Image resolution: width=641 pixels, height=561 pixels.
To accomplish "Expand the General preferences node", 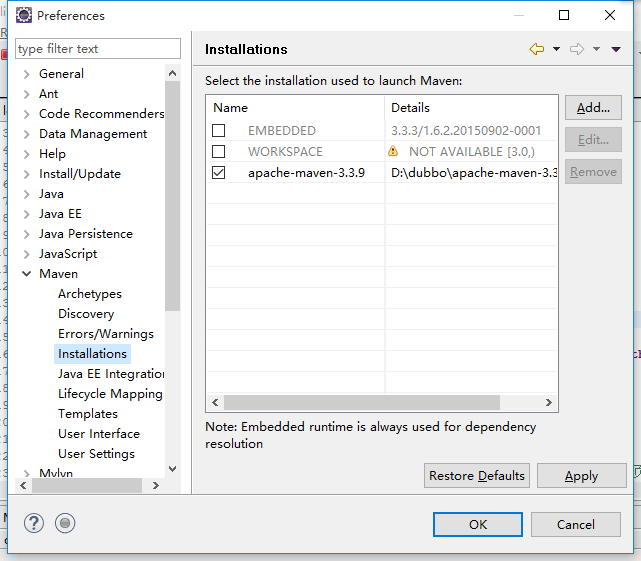I will [26, 74].
